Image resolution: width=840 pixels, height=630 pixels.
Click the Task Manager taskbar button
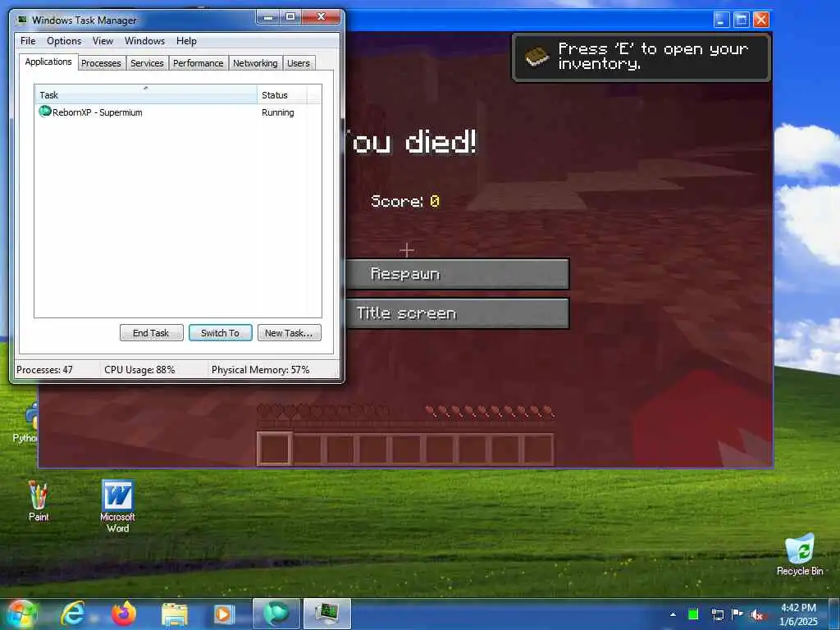326,614
